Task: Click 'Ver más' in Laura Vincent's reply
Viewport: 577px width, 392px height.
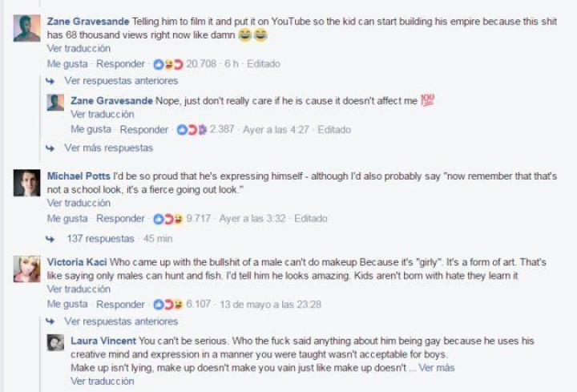Action: (x=436, y=367)
